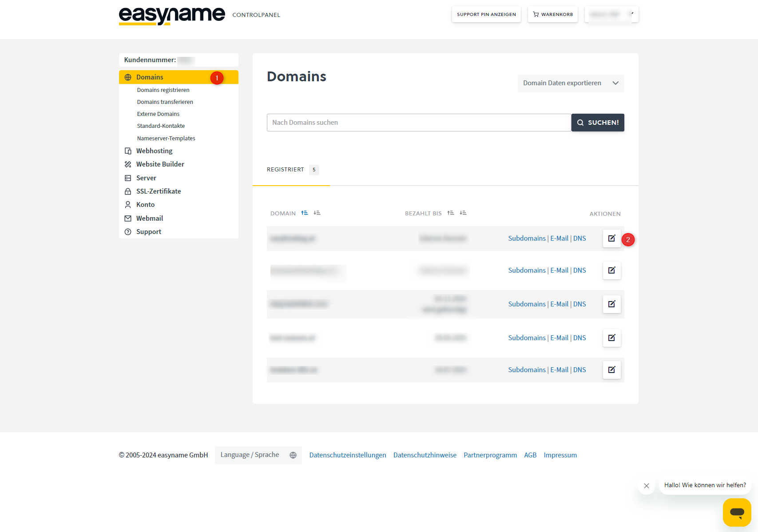Click the edit icon in the last domain row

click(611, 370)
